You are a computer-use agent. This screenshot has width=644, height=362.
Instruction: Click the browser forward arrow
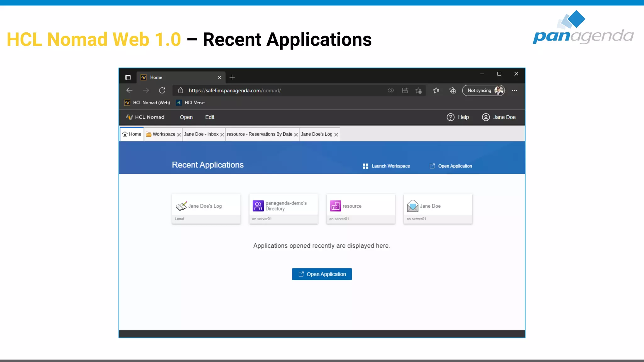point(146,90)
